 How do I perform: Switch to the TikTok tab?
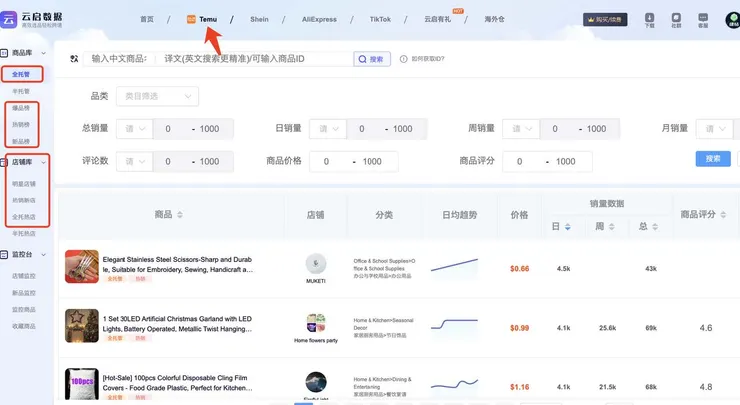(380, 19)
